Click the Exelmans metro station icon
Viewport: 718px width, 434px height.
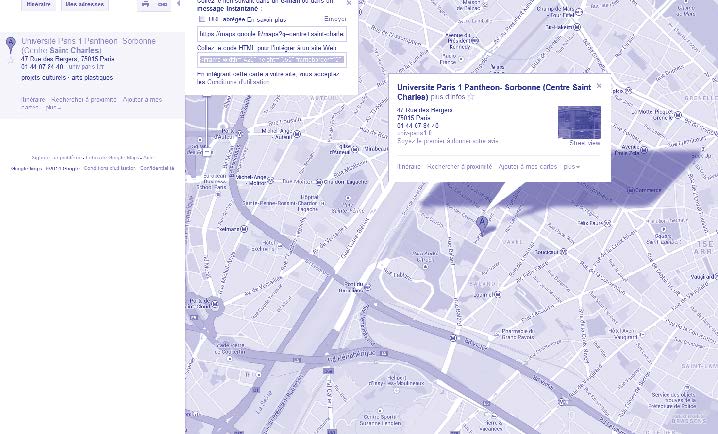point(244,228)
